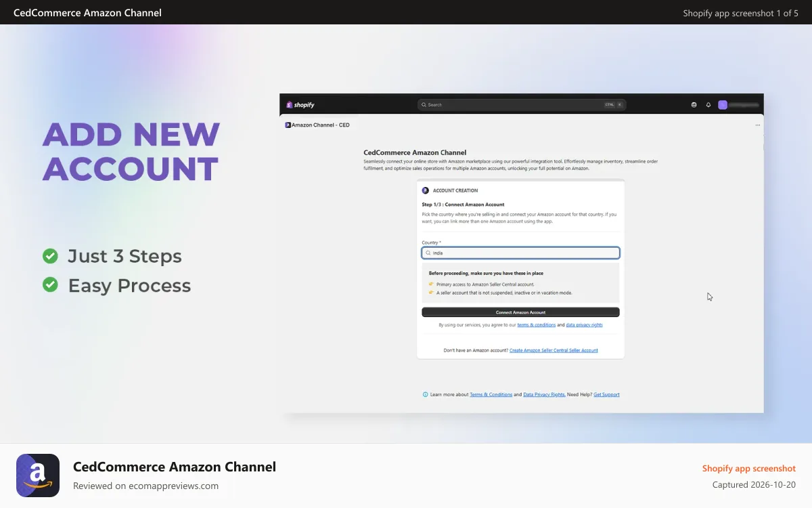This screenshot has width=812, height=508.
Task: Click the Shopify logo in the top bar
Action: (300, 105)
